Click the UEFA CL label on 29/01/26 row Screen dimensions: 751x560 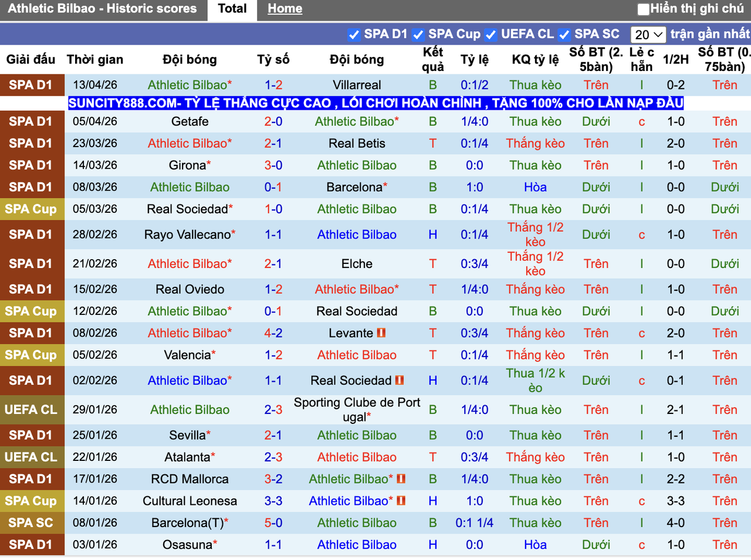point(31,410)
